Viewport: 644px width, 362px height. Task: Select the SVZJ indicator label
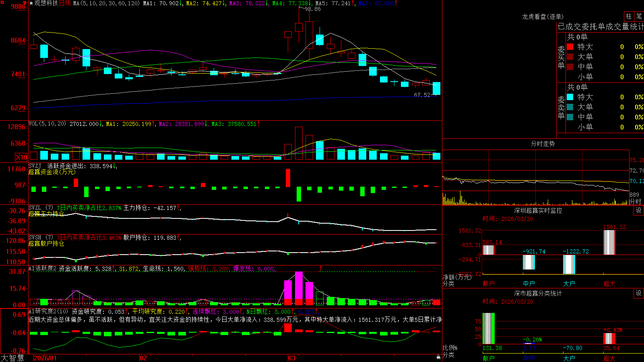tap(35, 166)
